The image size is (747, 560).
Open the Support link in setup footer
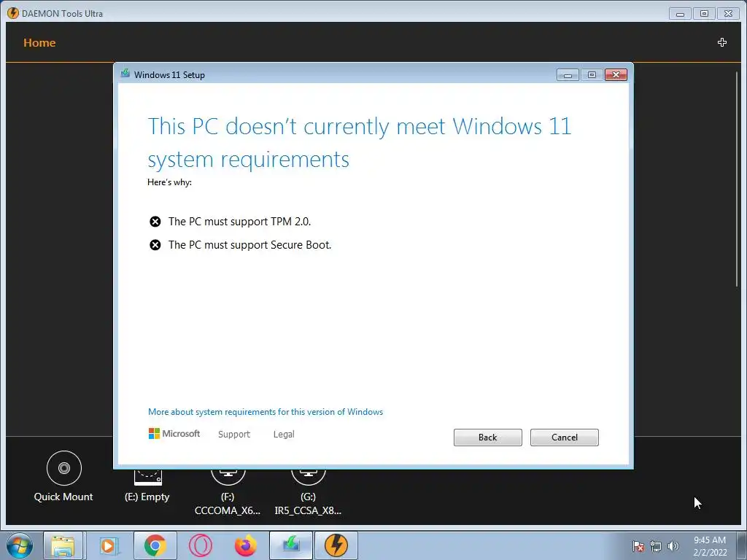234,435
